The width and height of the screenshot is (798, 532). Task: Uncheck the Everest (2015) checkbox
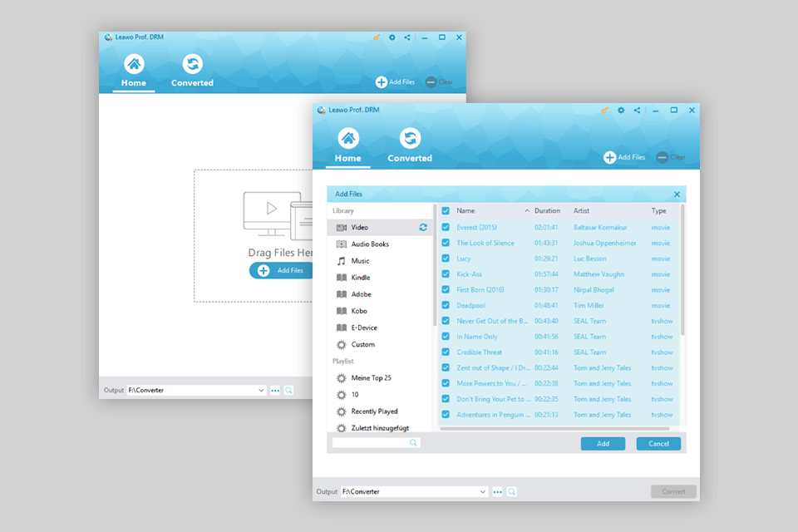point(446,227)
